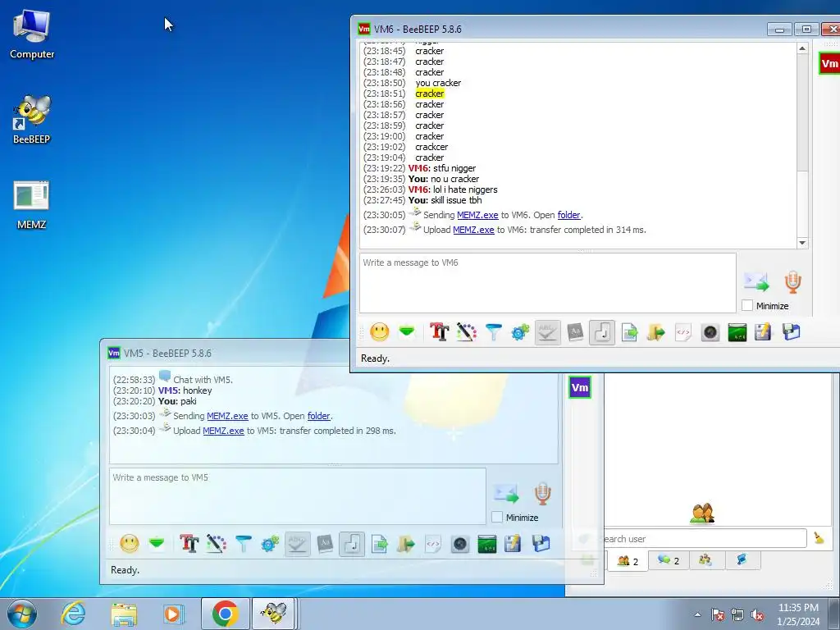Click green down-arrow icon in VM6 toolbar
This screenshot has height=630, width=840.
[x=407, y=333]
